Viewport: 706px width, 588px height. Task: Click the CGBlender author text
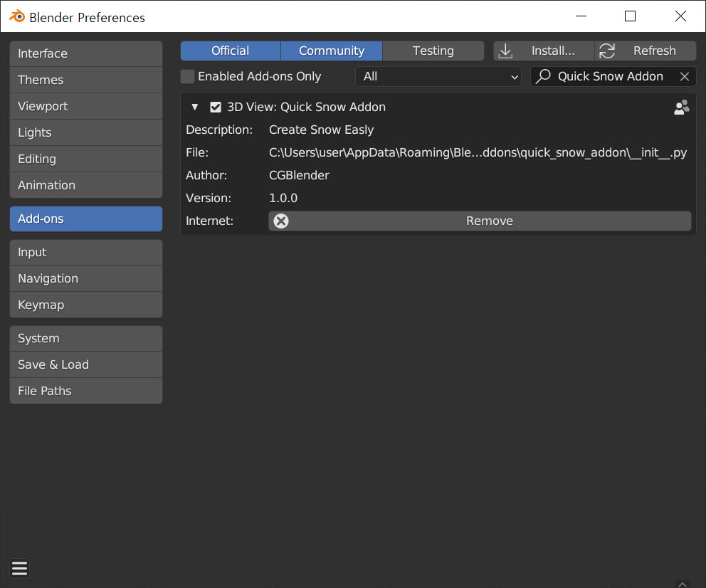pyautogui.click(x=299, y=175)
